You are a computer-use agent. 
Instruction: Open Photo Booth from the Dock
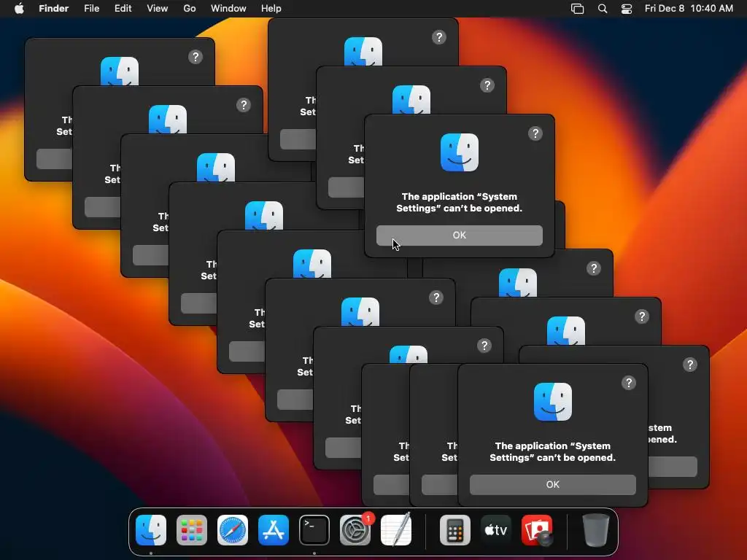tap(537, 530)
